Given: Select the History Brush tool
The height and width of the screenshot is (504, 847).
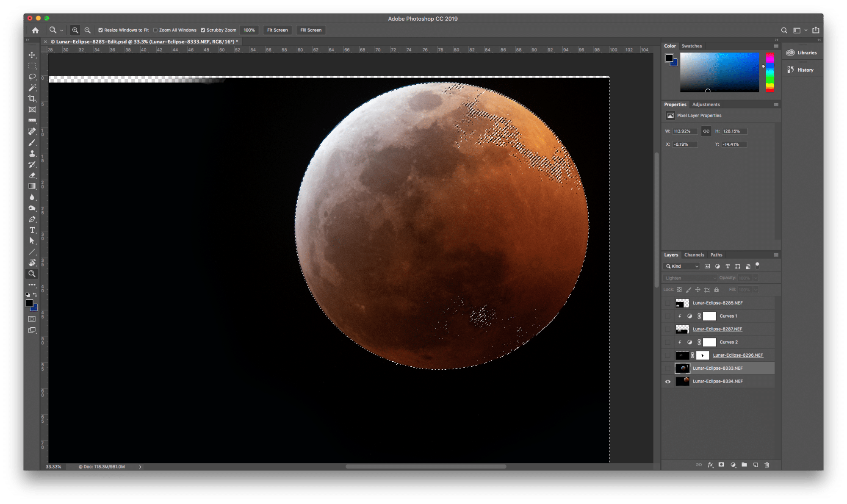Looking at the screenshot, I should [x=32, y=164].
